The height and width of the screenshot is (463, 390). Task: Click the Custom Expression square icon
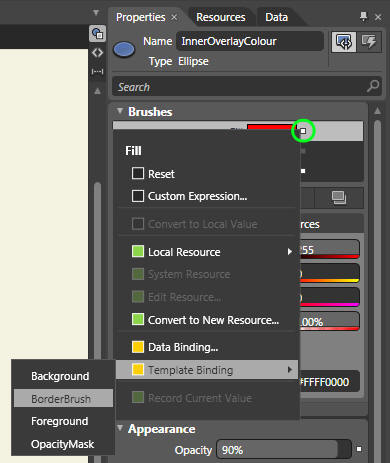[x=138, y=196]
